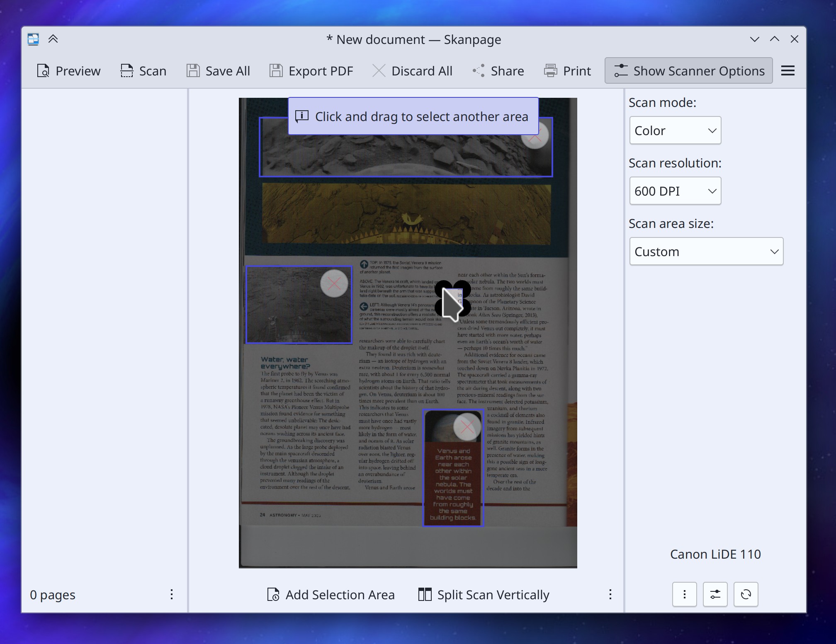Open the Scan resolution dropdown
Viewport: 836px width, 644px height.
(675, 191)
